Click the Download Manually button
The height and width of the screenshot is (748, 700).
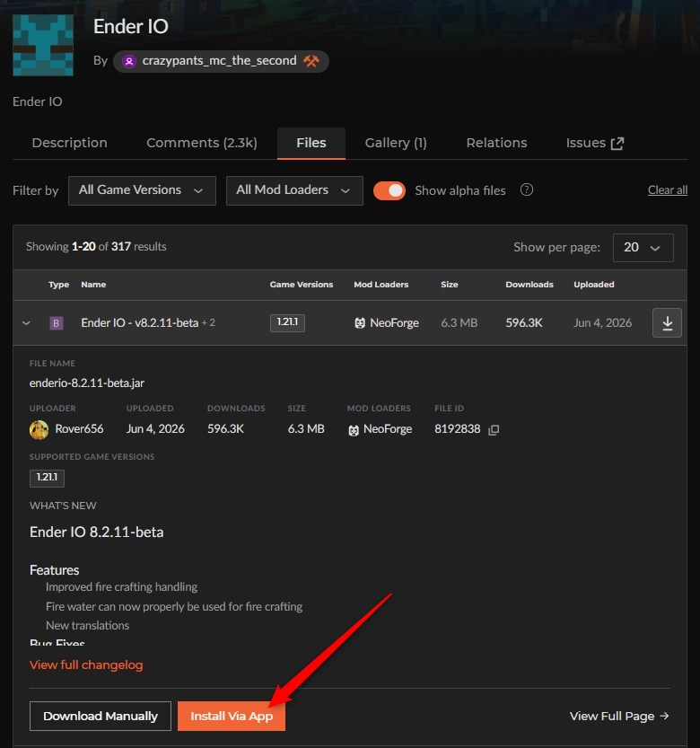[101, 716]
